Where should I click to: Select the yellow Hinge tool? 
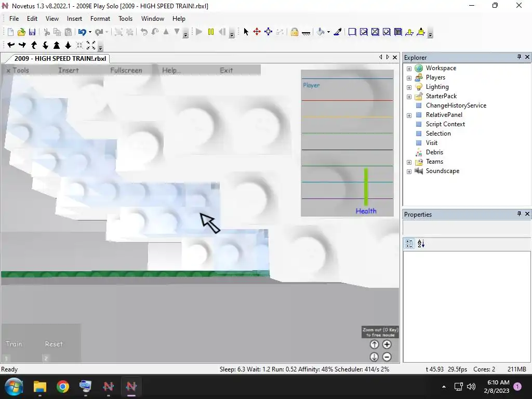409,32
